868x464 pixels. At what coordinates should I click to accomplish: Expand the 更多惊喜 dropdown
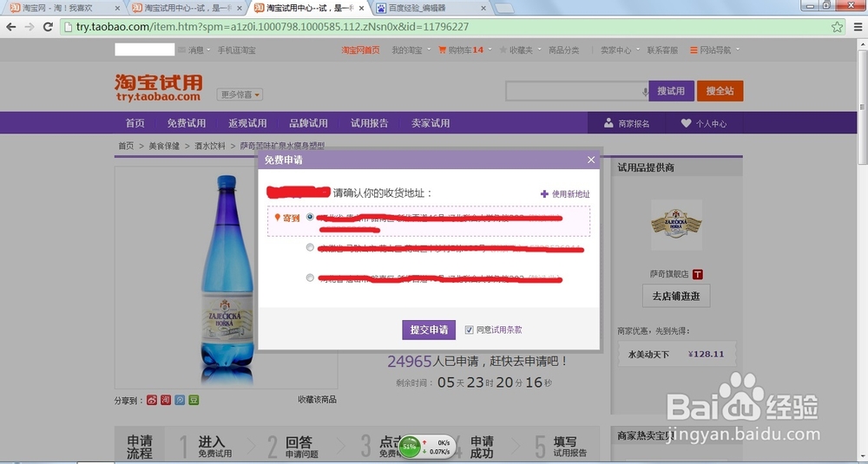point(240,95)
